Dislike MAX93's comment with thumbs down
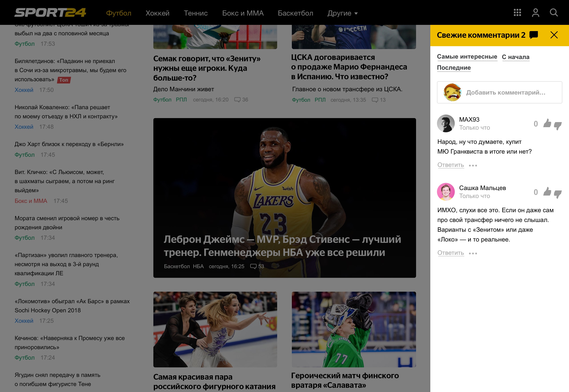This screenshot has height=392, width=569. pos(557,125)
